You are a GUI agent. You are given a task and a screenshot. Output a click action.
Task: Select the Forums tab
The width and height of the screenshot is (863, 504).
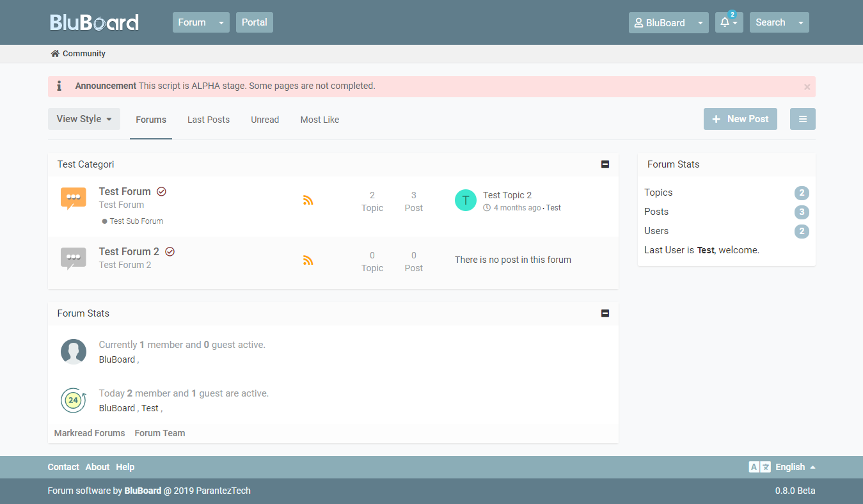(151, 120)
